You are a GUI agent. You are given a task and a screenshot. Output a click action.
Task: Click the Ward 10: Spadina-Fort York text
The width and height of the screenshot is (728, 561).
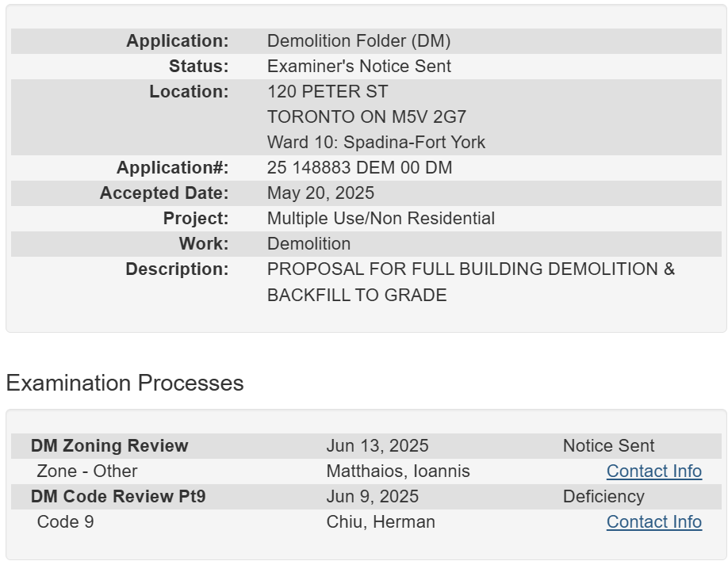click(376, 143)
